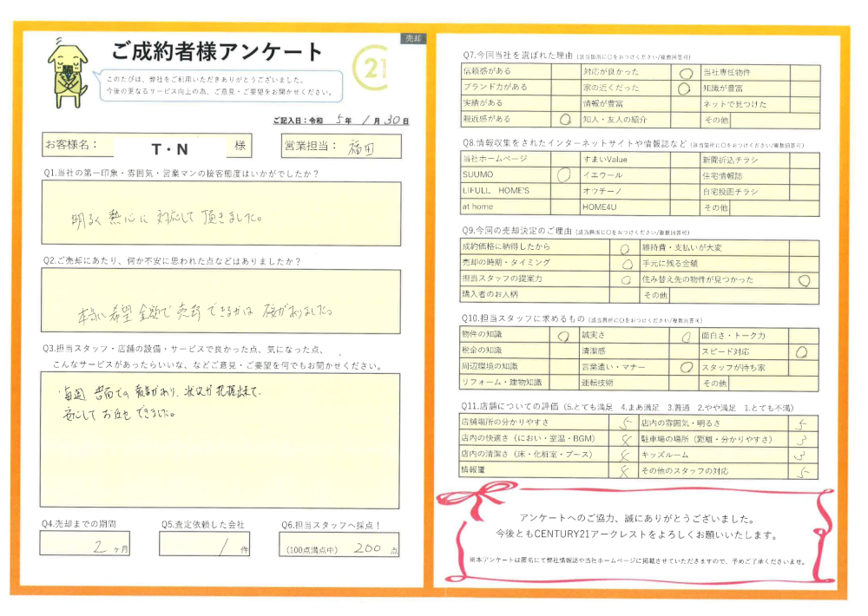Click inside the Q1 answer box

tap(220, 213)
